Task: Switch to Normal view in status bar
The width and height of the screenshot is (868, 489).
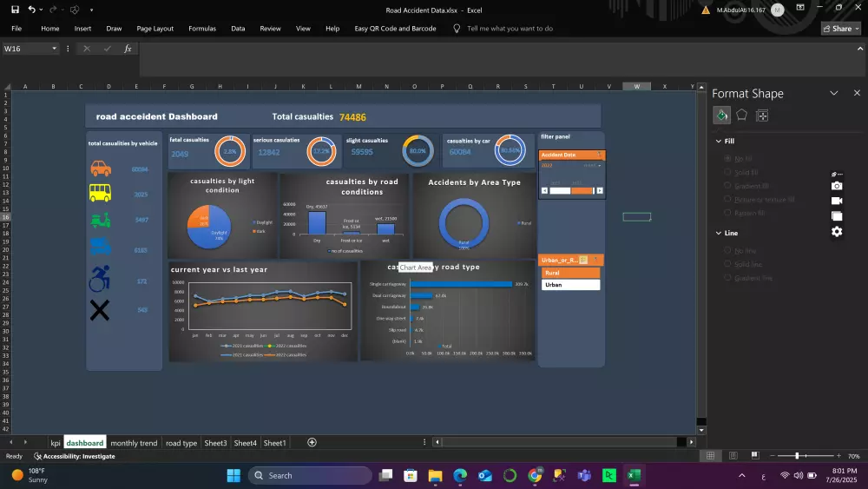Action: tap(710, 455)
